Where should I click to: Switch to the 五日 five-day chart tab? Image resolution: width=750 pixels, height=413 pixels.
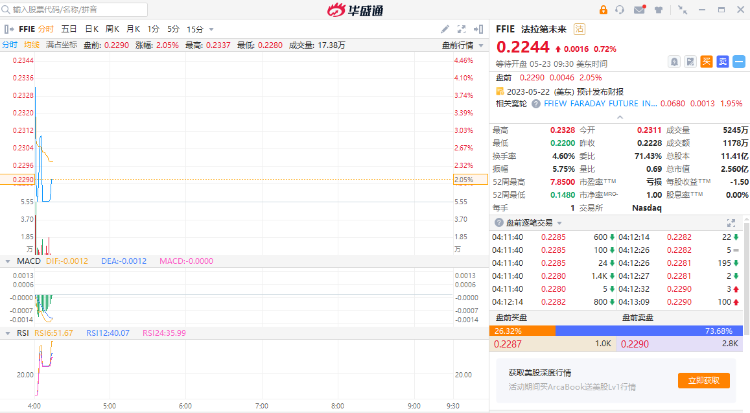coord(69,29)
